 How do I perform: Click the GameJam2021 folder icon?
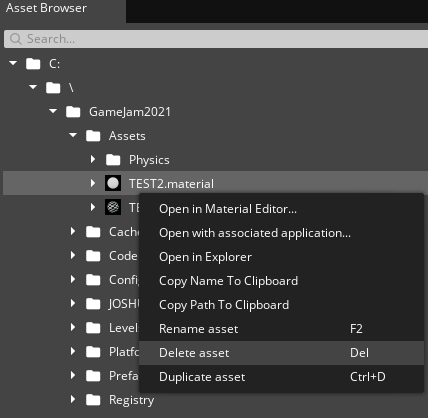point(73,112)
